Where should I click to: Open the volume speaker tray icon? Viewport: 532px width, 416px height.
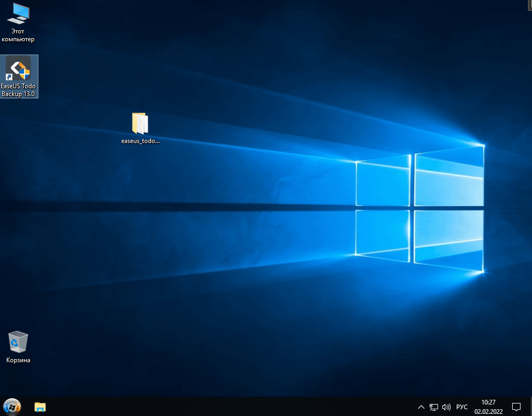446,407
